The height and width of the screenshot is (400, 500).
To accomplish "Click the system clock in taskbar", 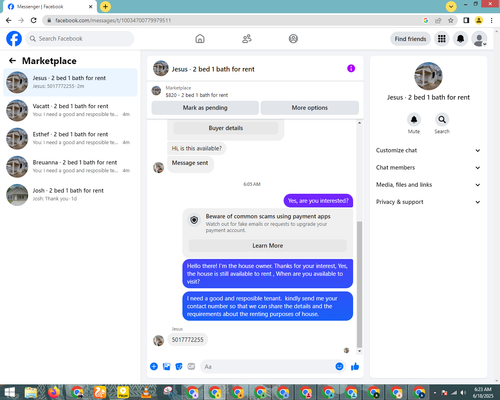I will point(483,392).
